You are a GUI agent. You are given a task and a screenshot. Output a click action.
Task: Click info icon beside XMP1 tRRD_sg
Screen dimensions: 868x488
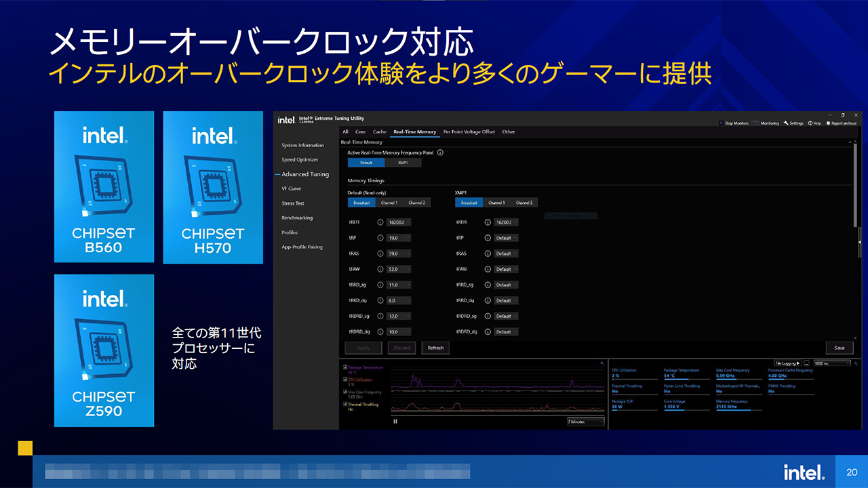(488, 285)
